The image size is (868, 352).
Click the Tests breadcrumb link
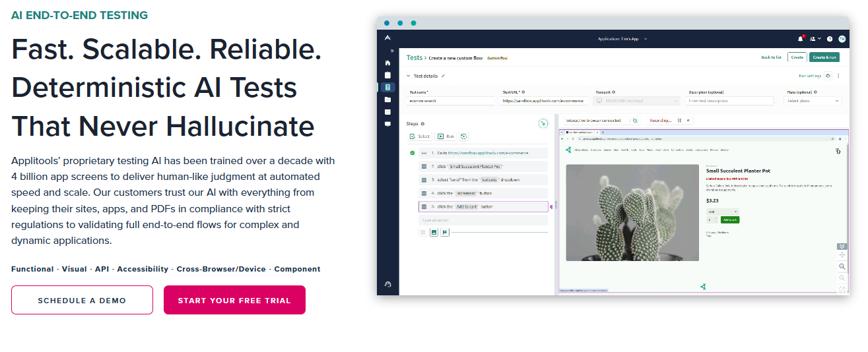coord(414,58)
